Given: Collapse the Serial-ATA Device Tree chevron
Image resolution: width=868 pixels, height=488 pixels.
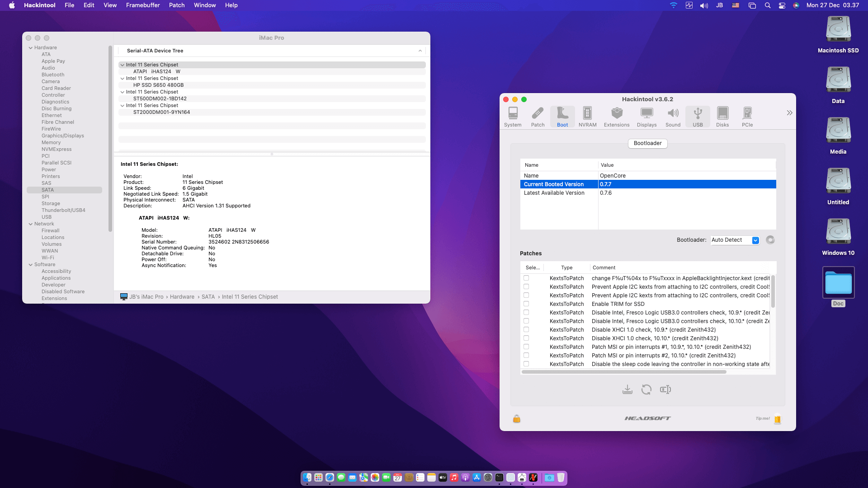Looking at the screenshot, I should (x=420, y=51).
